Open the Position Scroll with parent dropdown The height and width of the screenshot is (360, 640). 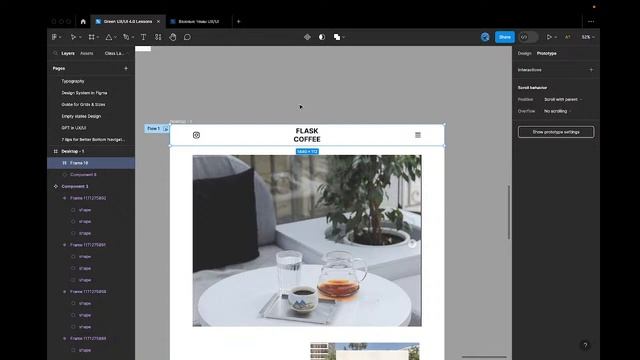pos(563,100)
